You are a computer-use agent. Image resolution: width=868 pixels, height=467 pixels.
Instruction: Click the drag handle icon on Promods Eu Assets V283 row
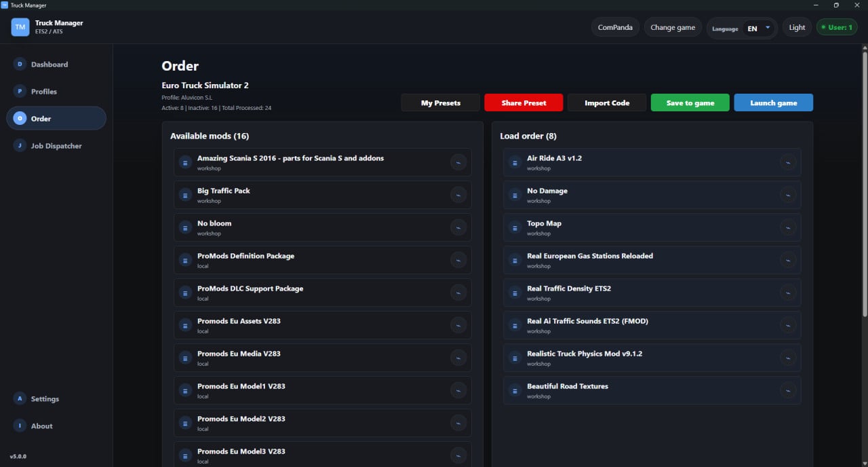tap(185, 325)
